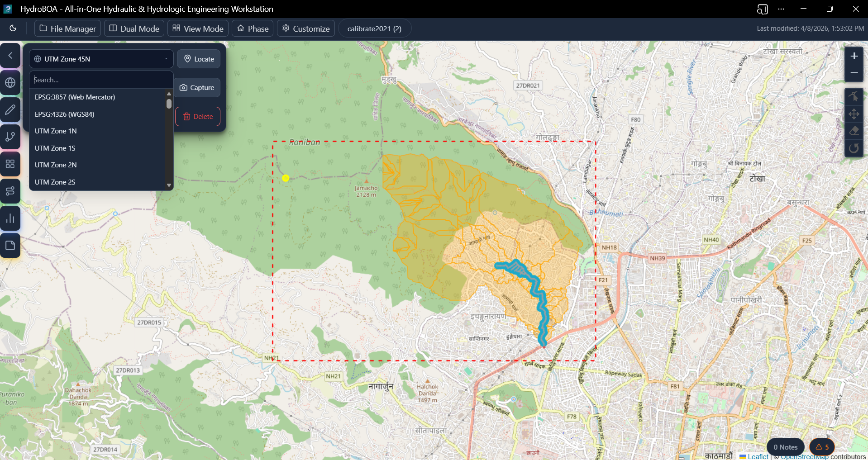Click the rotate tool on the map toolbar
This screenshot has width=868, height=460.
tap(854, 148)
